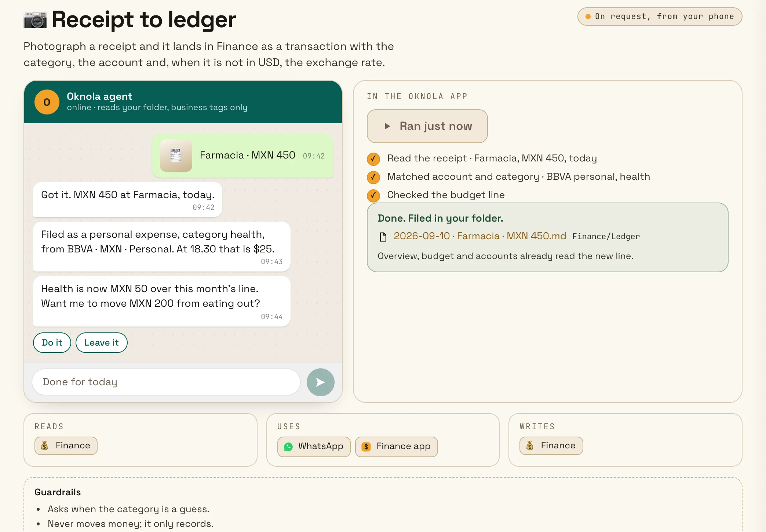The image size is (766, 532).
Task: Click the Oknola agent orange avatar
Action: (x=47, y=102)
